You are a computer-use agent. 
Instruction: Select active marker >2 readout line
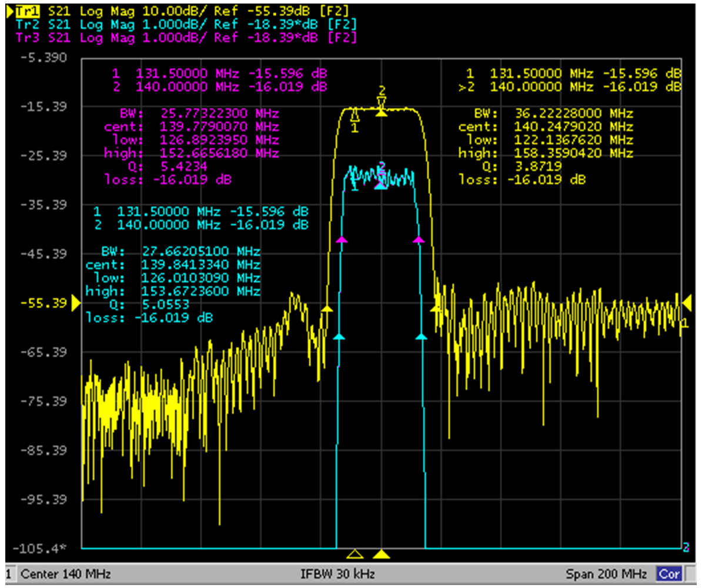[570, 87]
